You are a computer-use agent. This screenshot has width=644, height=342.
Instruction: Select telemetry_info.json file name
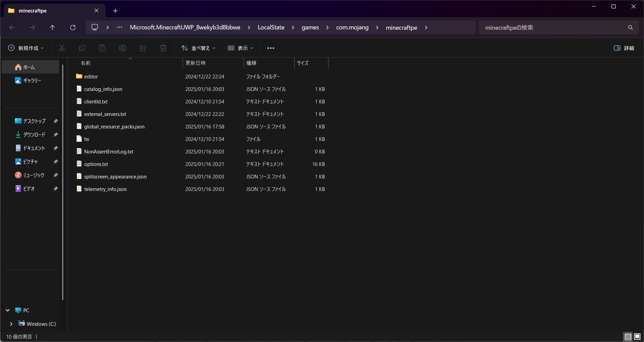[105, 189]
